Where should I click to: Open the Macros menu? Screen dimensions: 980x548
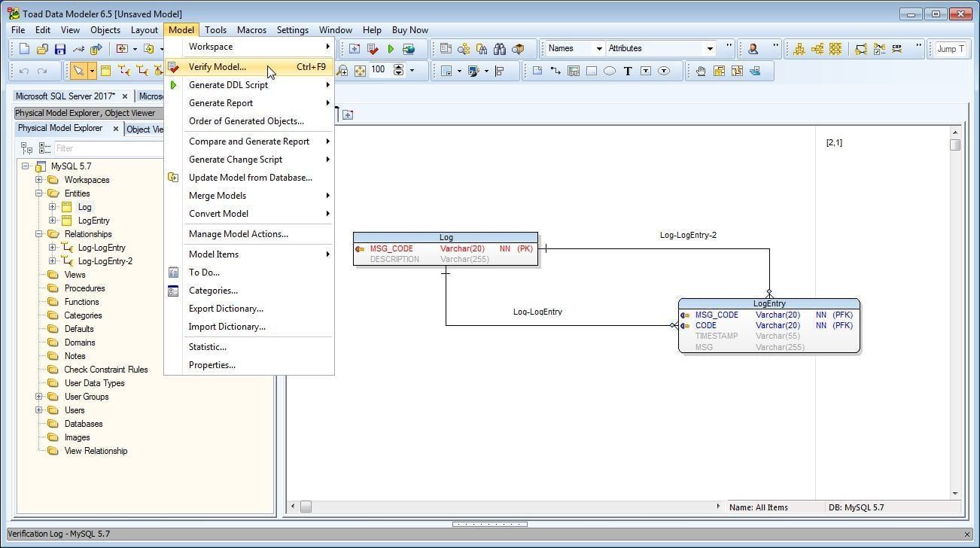click(x=251, y=30)
